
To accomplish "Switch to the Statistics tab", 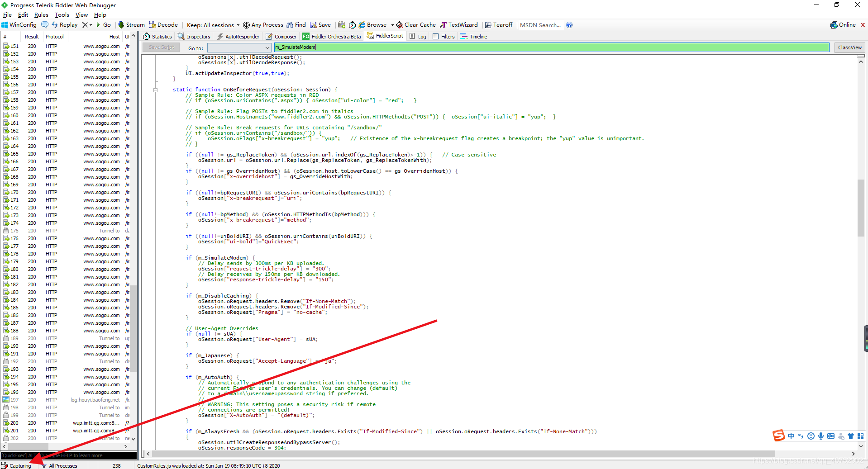I will tap(157, 37).
